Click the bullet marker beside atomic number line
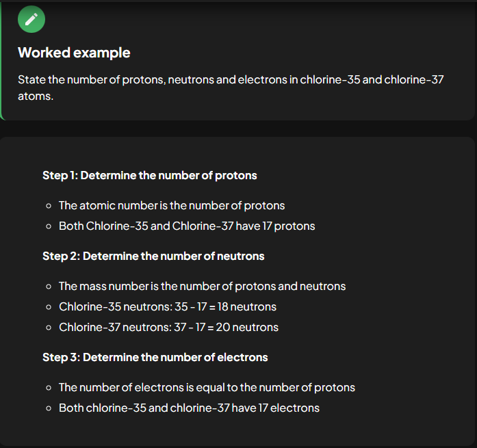Screen dimensions: 477x448 click(49, 206)
